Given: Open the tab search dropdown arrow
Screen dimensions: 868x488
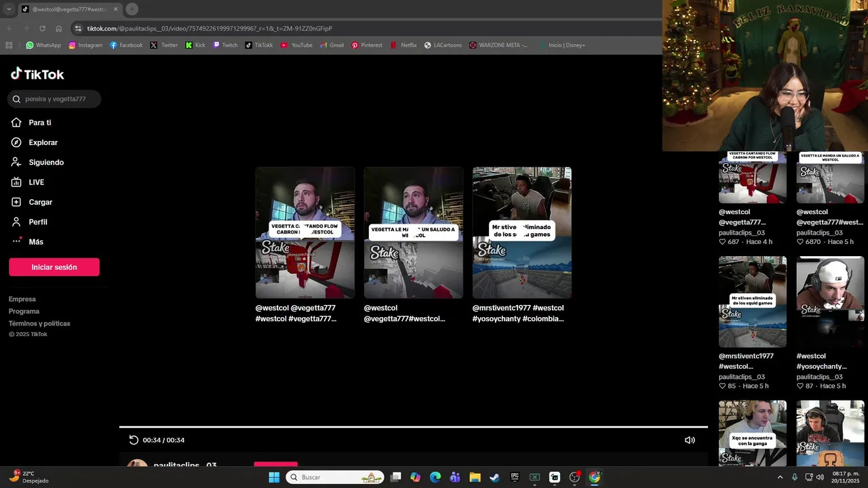Looking at the screenshot, I should tap(9, 9).
